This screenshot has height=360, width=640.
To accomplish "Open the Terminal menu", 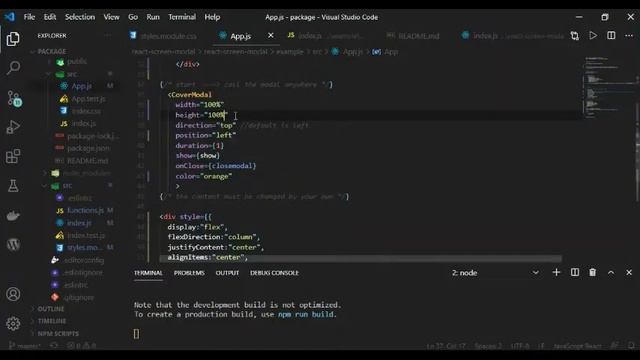I will (182, 17).
